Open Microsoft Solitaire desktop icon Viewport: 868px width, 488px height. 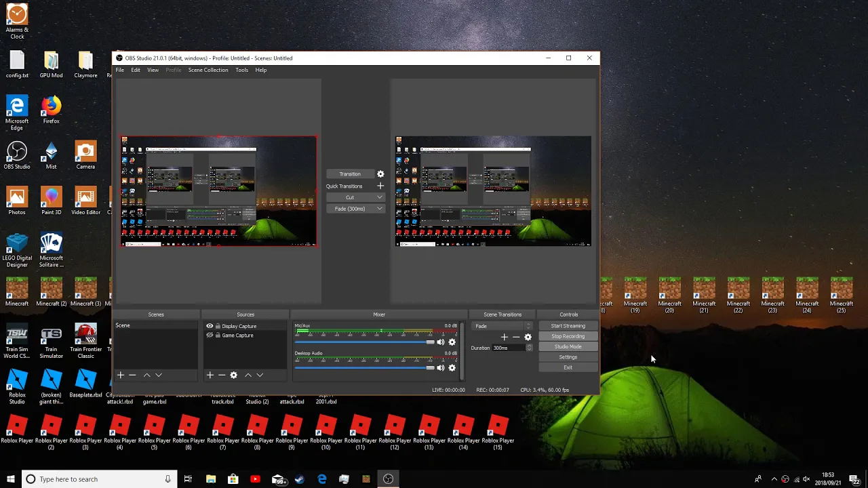click(x=51, y=249)
